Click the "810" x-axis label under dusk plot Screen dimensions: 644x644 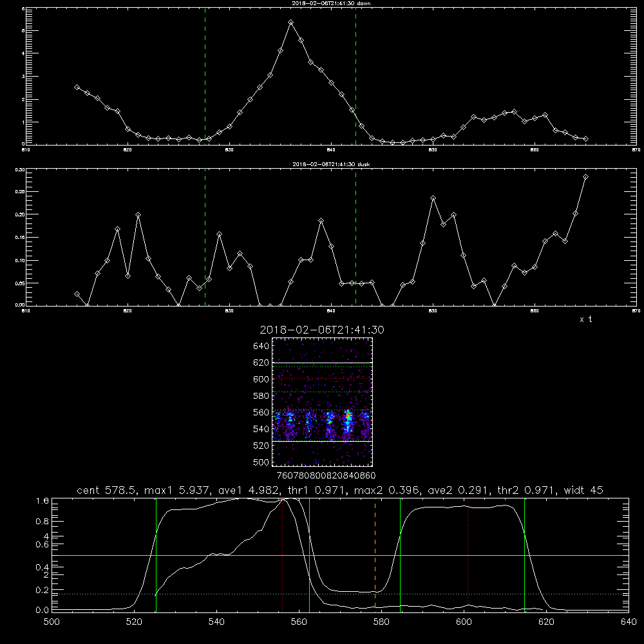click(26, 311)
